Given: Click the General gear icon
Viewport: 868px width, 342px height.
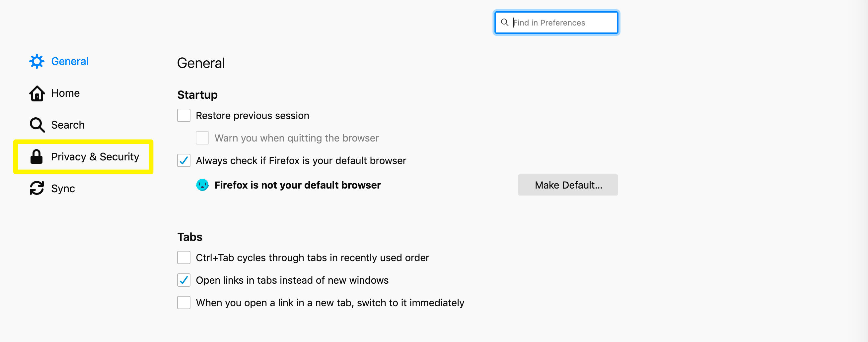Looking at the screenshot, I should point(37,61).
